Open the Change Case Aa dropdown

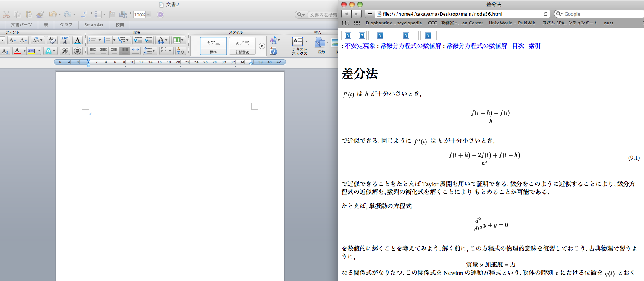click(x=37, y=40)
